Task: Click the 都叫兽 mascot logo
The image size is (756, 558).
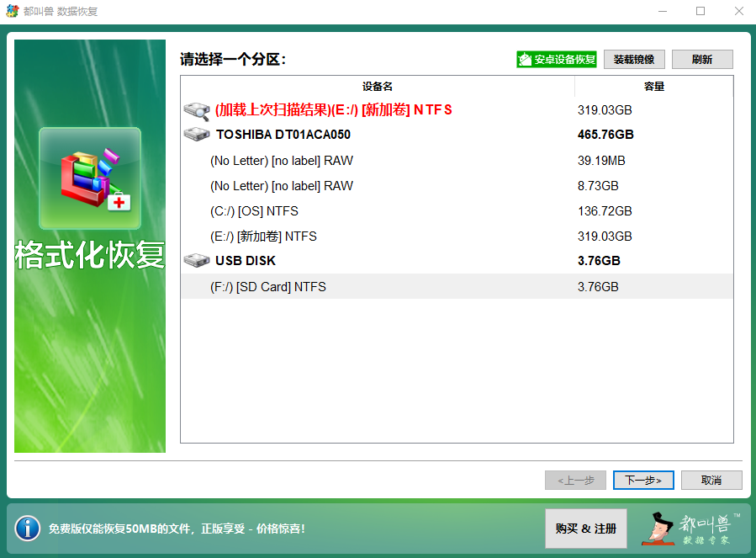Action: (690, 529)
